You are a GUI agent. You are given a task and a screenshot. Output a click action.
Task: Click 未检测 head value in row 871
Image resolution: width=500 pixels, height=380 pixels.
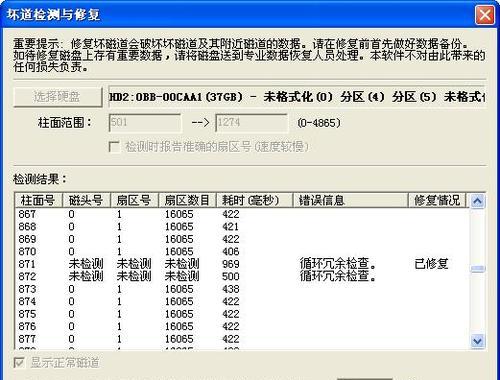(86, 264)
